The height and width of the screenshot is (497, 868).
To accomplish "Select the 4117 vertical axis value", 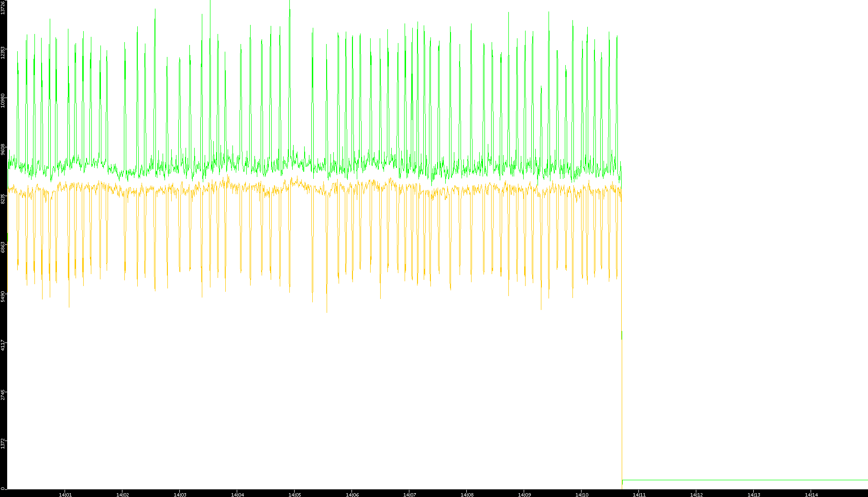I will click(x=3, y=345).
